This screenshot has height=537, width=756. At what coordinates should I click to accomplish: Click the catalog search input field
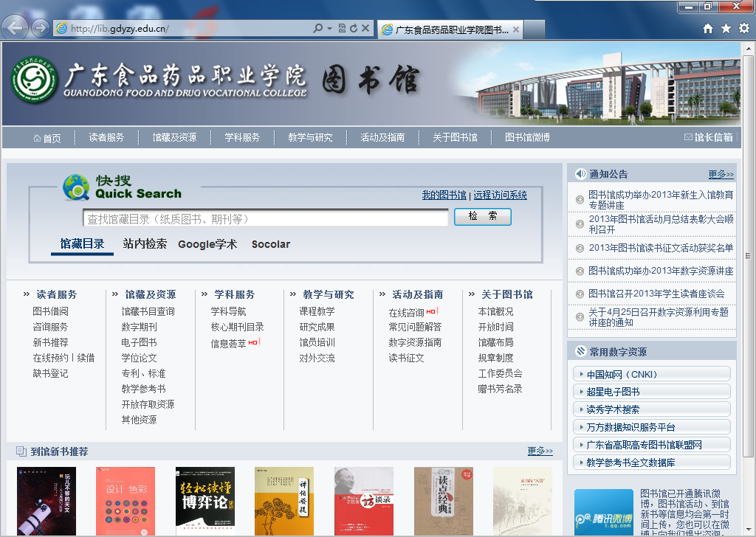tap(265, 218)
